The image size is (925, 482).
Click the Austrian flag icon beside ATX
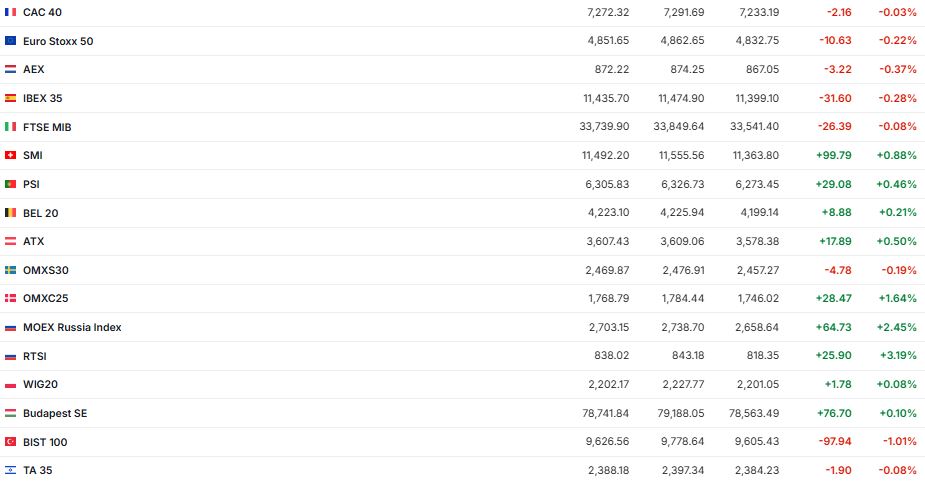coord(10,241)
